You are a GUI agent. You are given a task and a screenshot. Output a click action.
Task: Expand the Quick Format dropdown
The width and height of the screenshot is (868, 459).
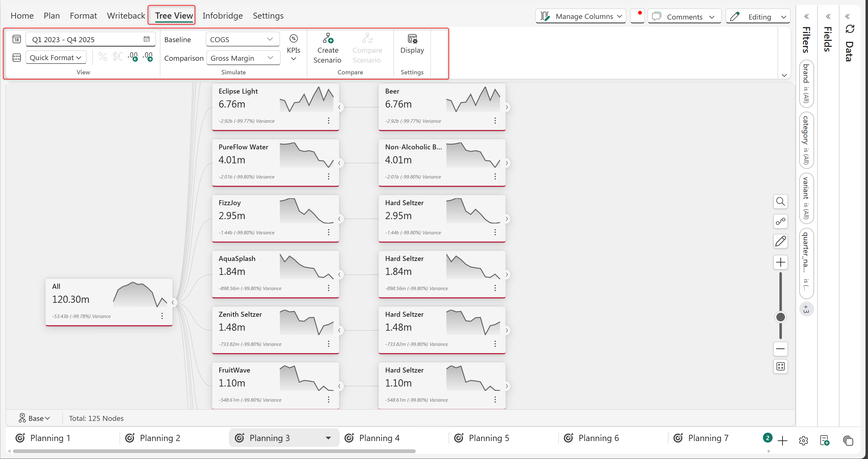coord(55,58)
